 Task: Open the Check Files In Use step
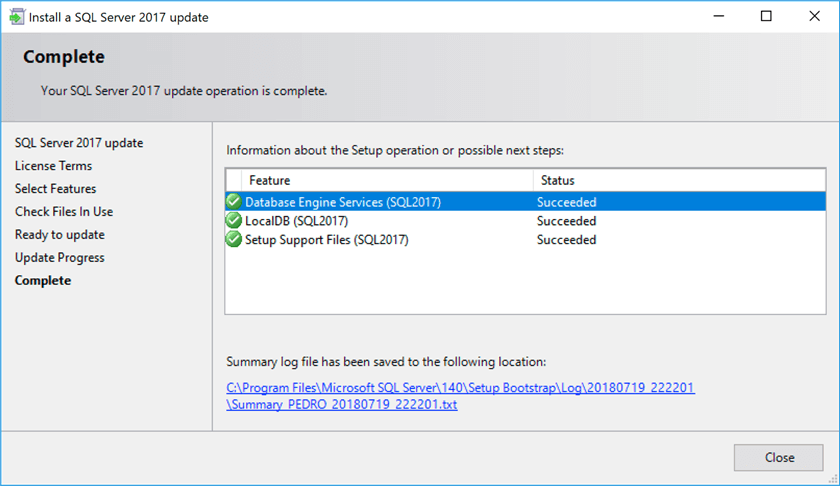click(x=64, y=212)
